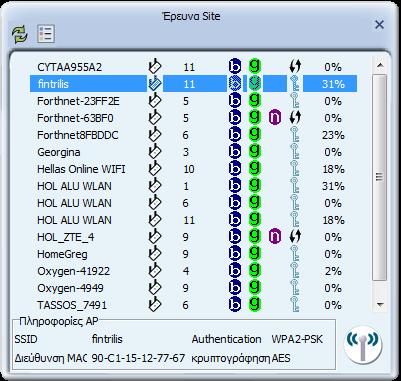Click the scrollbar up arrow
This screenshot has height=381, width=401.
tap(380, 65)
